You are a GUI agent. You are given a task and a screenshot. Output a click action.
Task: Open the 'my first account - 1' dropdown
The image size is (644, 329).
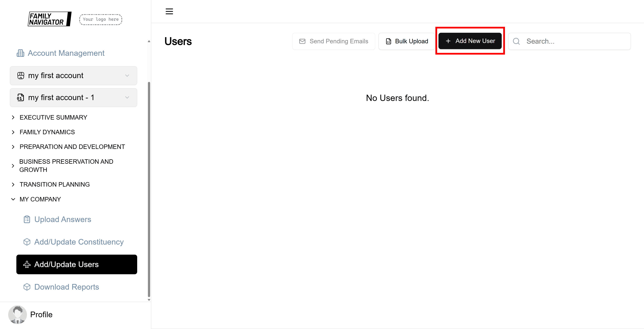[127, 97]
